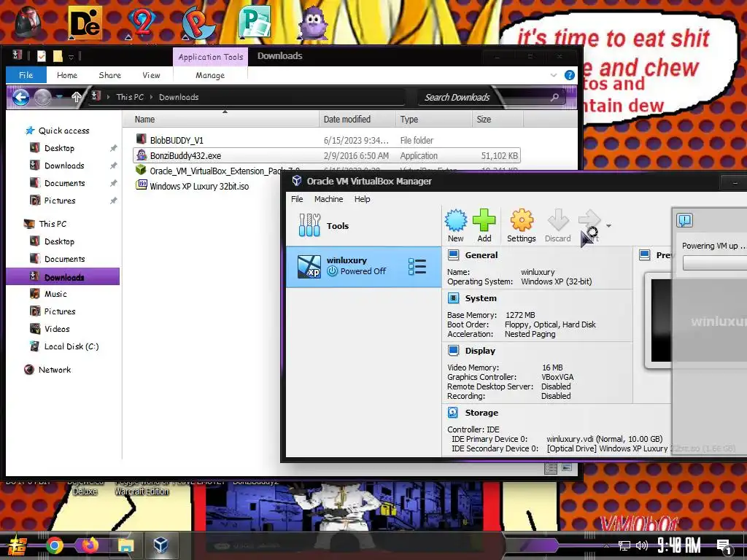Open Chrome from the taskbar

point(54,545)
